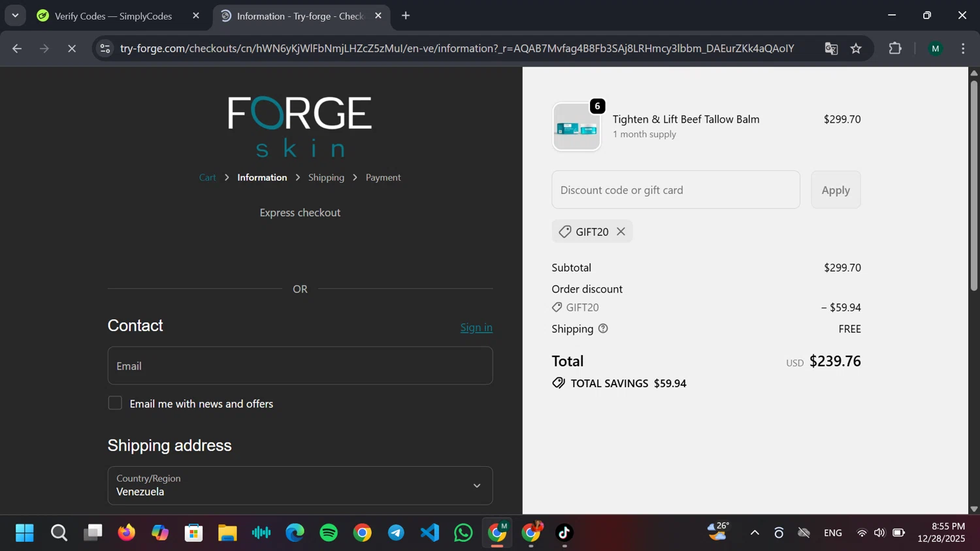Click the Tighten & Lift Balm product thumbnail
The image size is (980, 551).
[576, 127]
